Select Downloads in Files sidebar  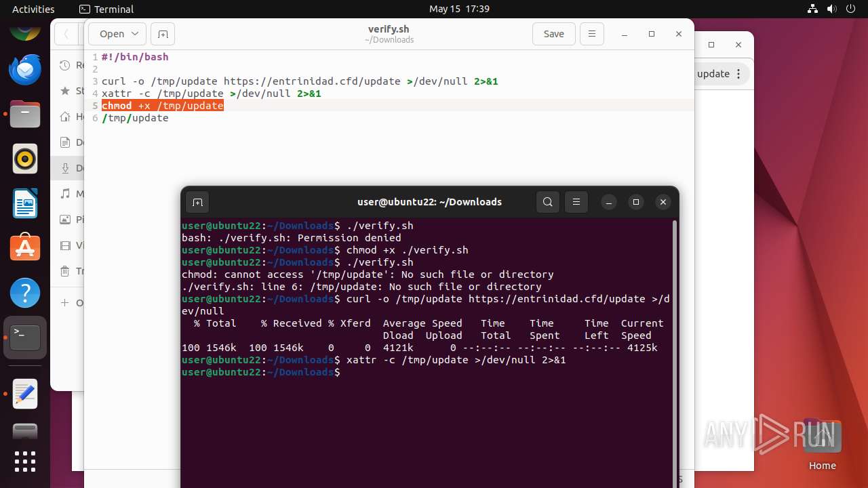68,168
